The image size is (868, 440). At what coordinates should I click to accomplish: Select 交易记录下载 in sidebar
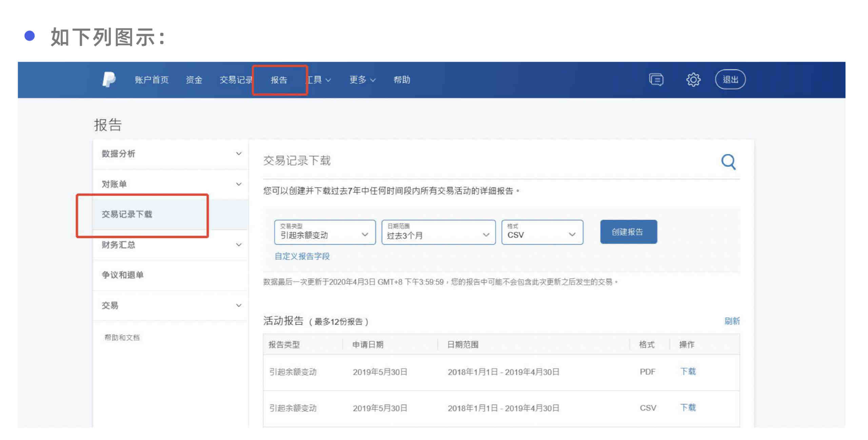point(171,214)
